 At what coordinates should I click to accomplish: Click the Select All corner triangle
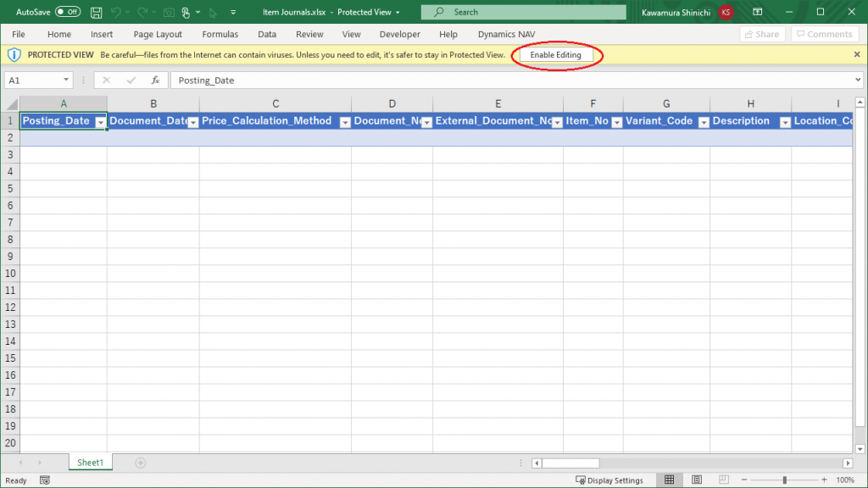pos(10,104)
